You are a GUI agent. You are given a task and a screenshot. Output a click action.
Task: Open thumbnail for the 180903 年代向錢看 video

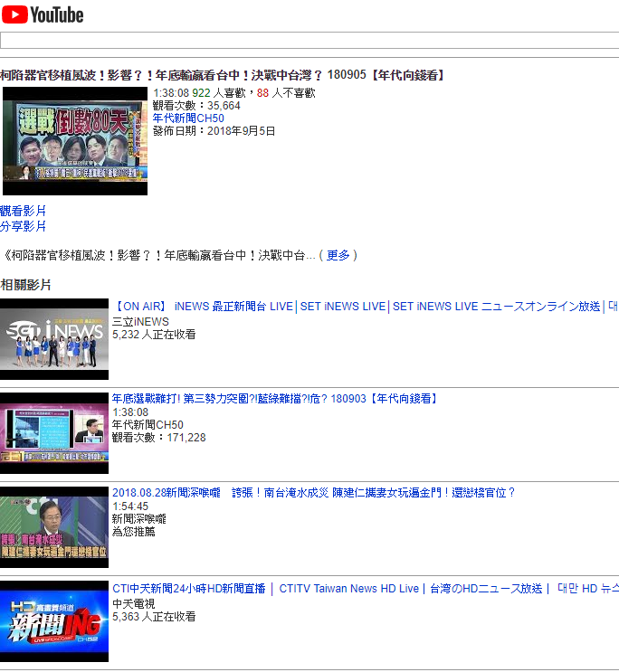pos(54,433)
